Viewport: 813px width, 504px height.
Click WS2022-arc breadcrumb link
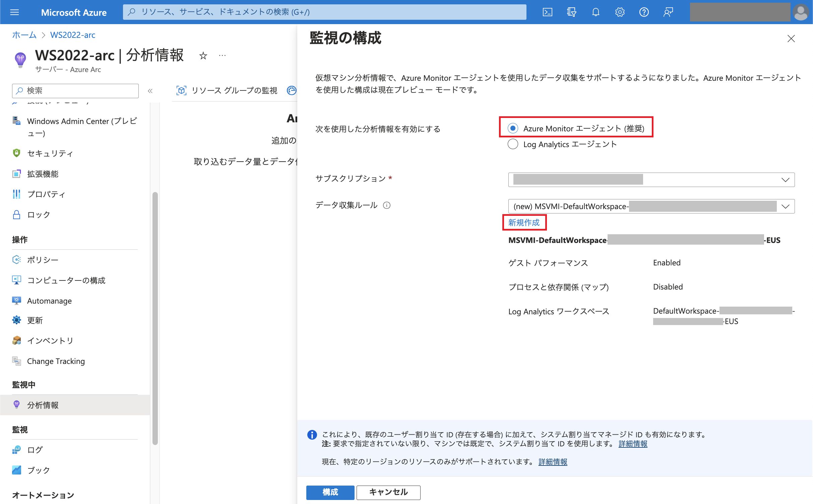point(73,35)
